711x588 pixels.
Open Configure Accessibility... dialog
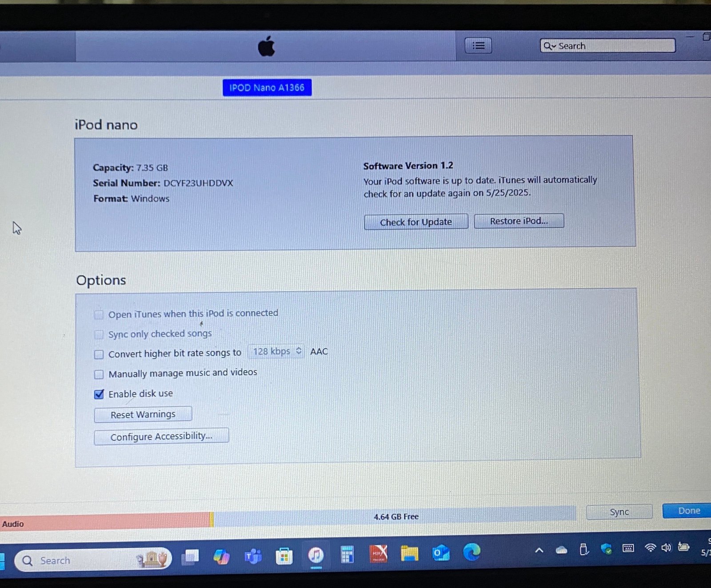[161, 436]
